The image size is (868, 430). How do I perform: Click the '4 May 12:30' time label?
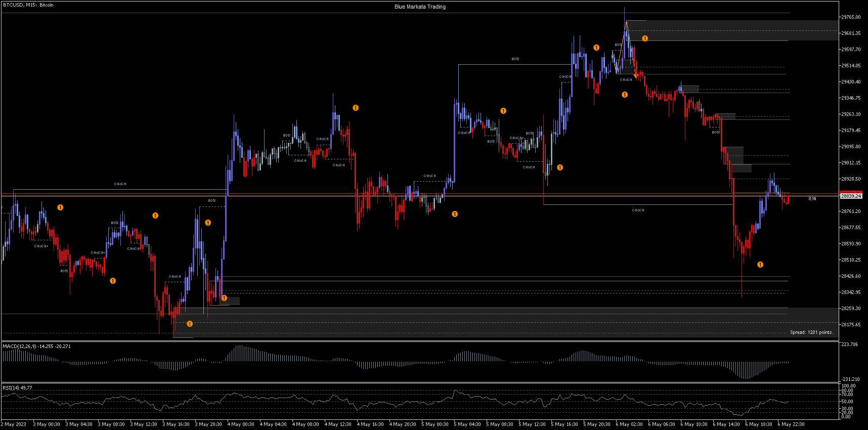(x=338, y=424)
